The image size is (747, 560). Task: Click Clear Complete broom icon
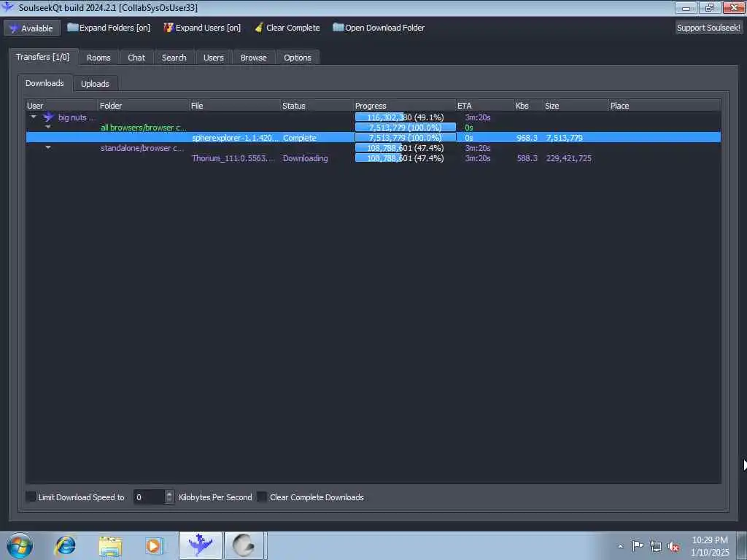[x=259, y=28]
